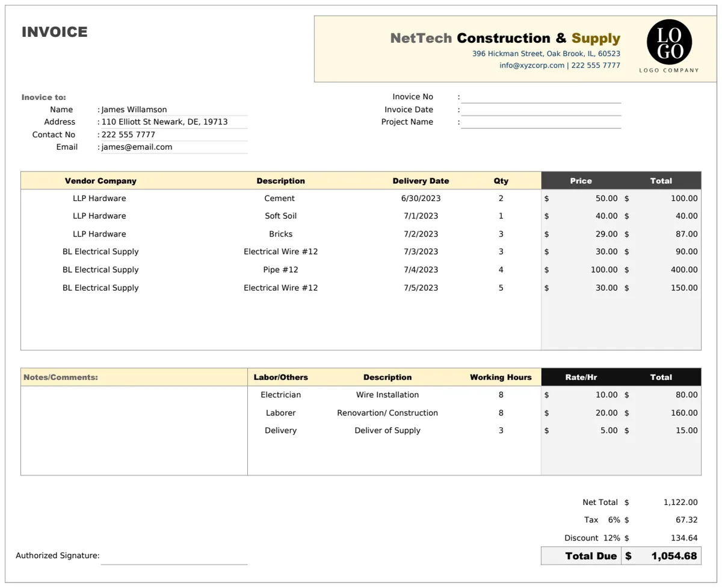The width and height of the screenshot is (722, 588).
Task: Click the 7/2/2023 delivery date
Action: click(x=421, y=234)
